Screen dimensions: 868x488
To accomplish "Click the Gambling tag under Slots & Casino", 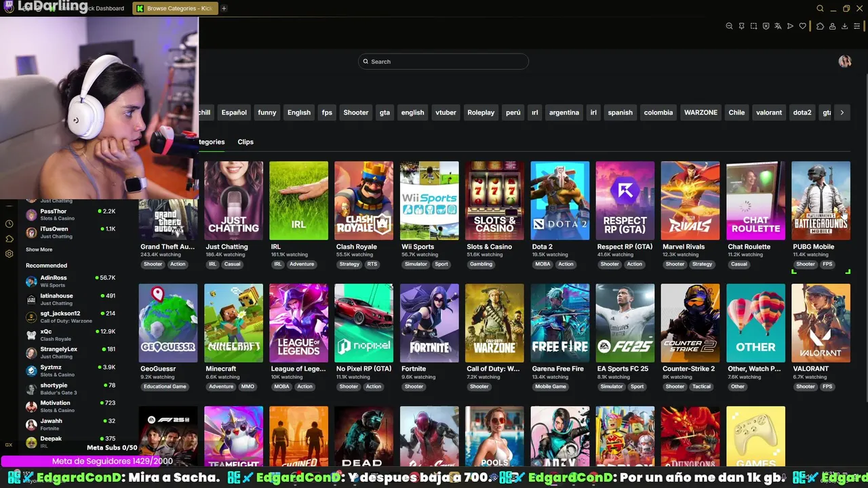I will pos(481,264).
